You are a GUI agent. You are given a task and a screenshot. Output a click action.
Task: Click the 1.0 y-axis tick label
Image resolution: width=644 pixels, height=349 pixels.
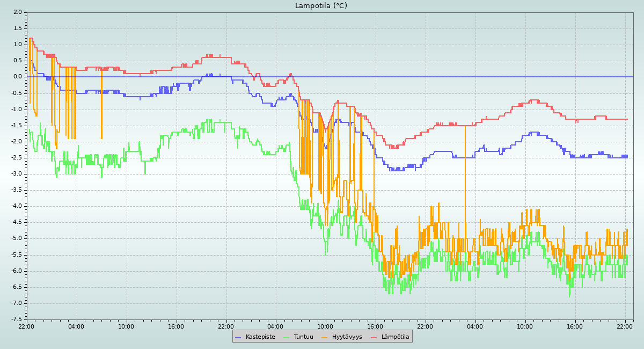coord(17,45)
